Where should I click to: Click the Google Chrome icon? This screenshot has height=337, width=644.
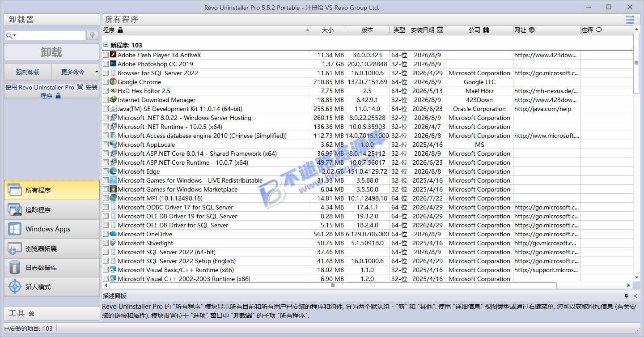113,82
